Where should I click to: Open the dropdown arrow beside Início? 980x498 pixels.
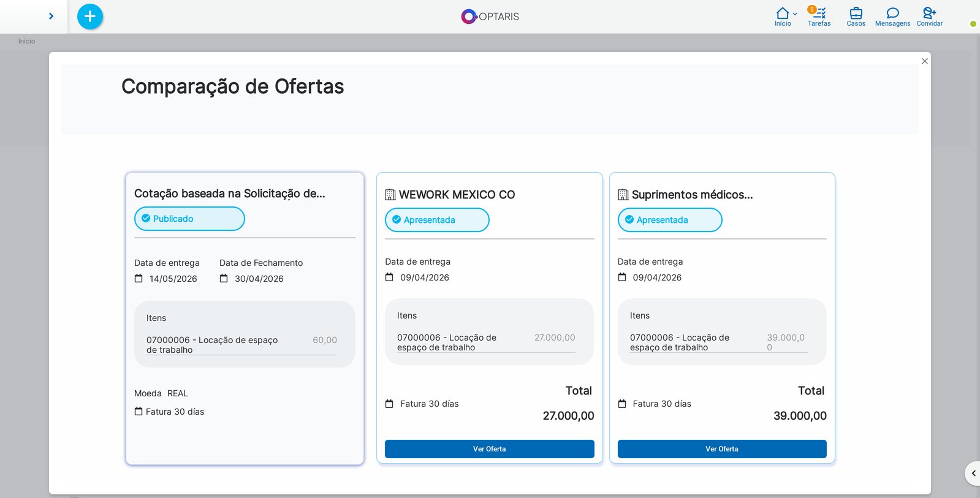point(795,14)
